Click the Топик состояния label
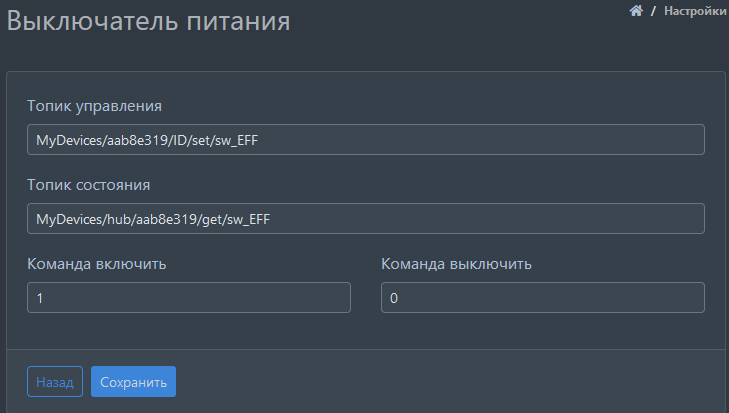The image size is (729, 413). [88, 185]
